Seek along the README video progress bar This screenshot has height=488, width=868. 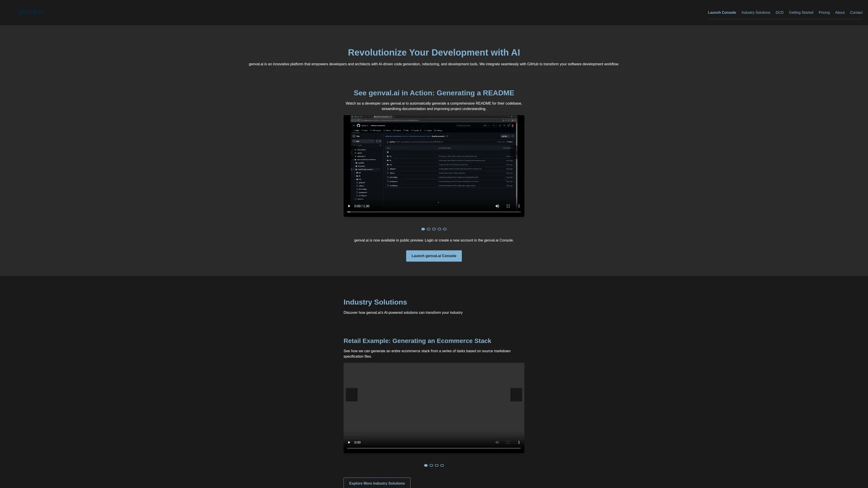434,212
